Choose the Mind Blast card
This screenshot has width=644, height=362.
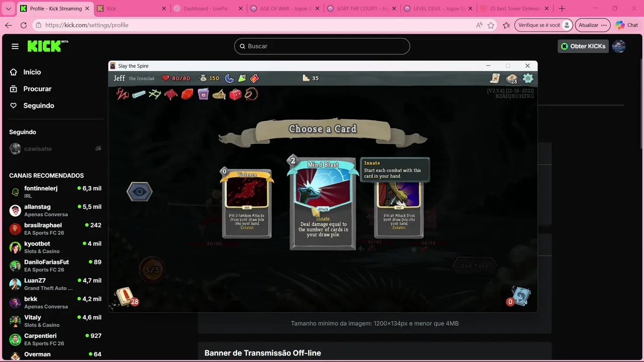click(x=323, y=203)
